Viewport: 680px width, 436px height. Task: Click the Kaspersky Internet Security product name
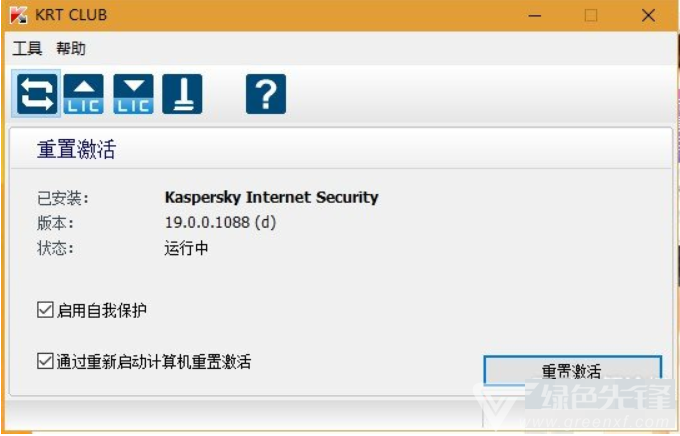271,197
